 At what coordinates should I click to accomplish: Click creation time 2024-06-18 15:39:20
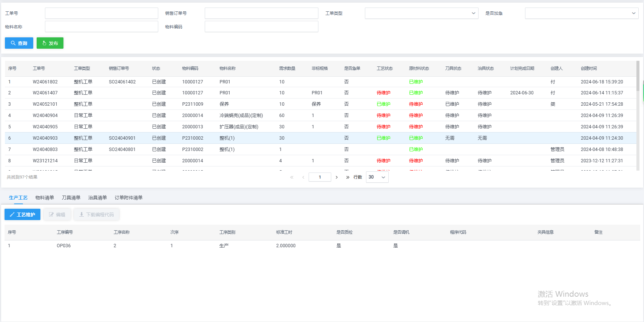(x=602, y=82)
